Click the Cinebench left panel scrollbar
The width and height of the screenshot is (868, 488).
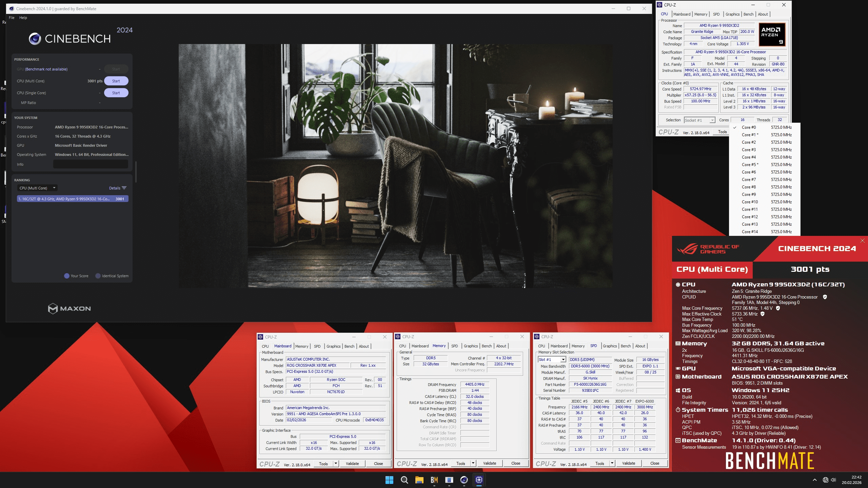[136, 172]
